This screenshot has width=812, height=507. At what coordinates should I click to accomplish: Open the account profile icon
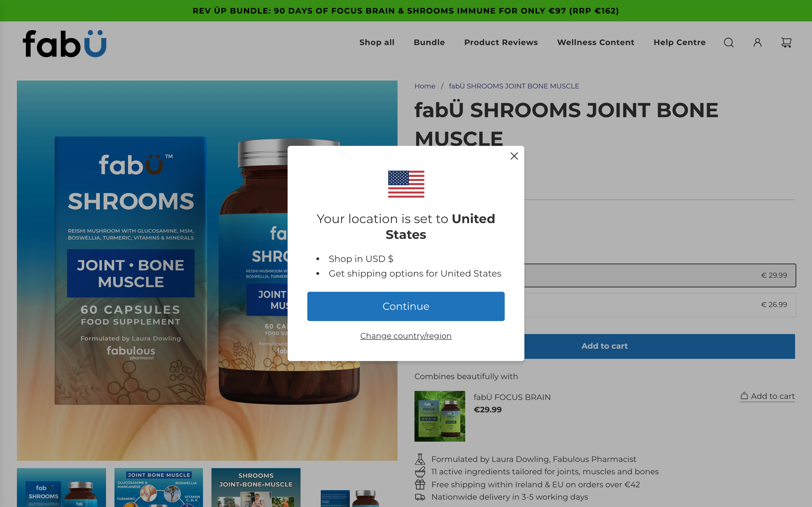(x=757, y=43)
